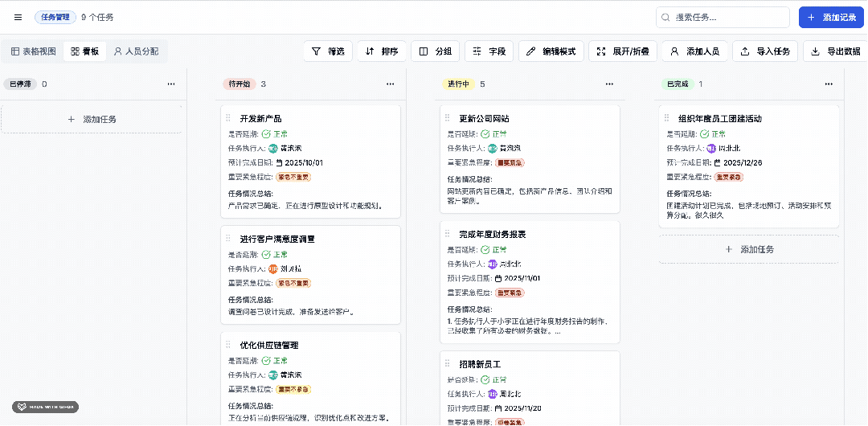Click drag handle icon on 完成年度财务报表 card
The height and width of the screenshot is (426, 868).
448,234
